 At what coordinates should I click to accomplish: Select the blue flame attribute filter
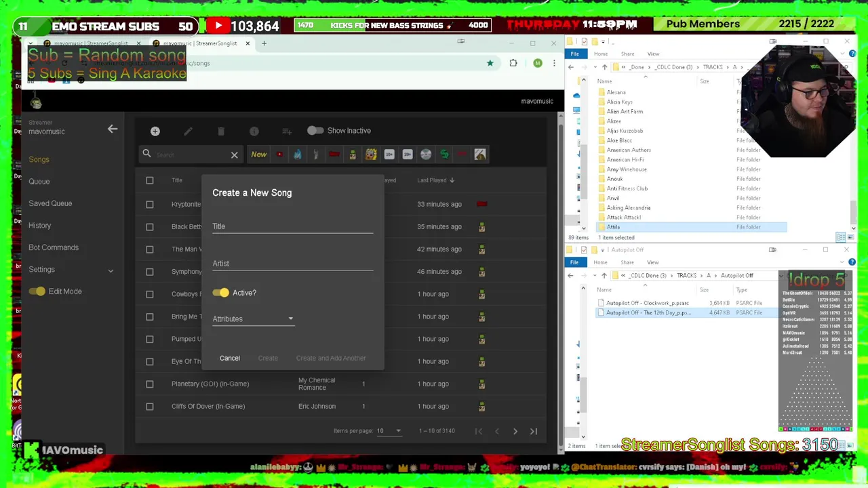click(297, 155)
